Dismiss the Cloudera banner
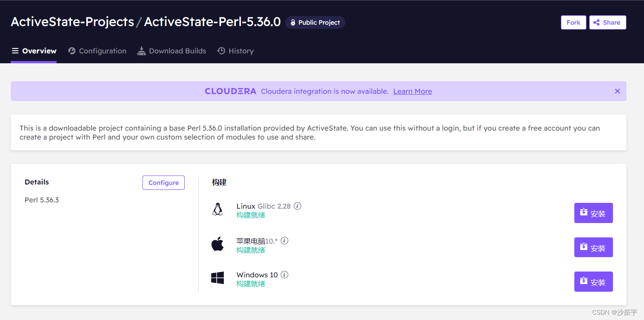The height and width of the screenshot is (320, 644). [617, 91]
